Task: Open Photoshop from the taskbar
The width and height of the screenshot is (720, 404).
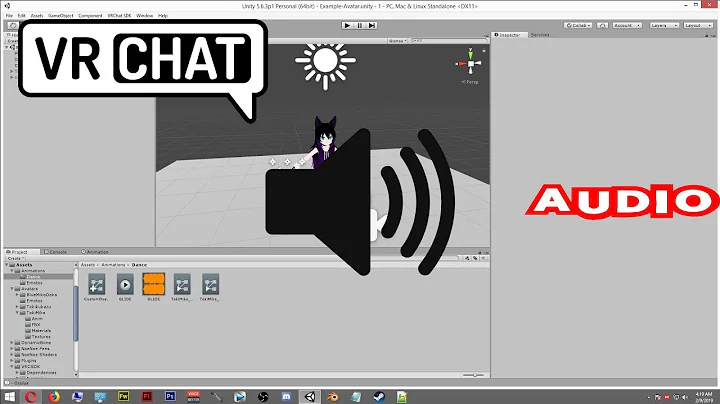Action: (170, 396)
